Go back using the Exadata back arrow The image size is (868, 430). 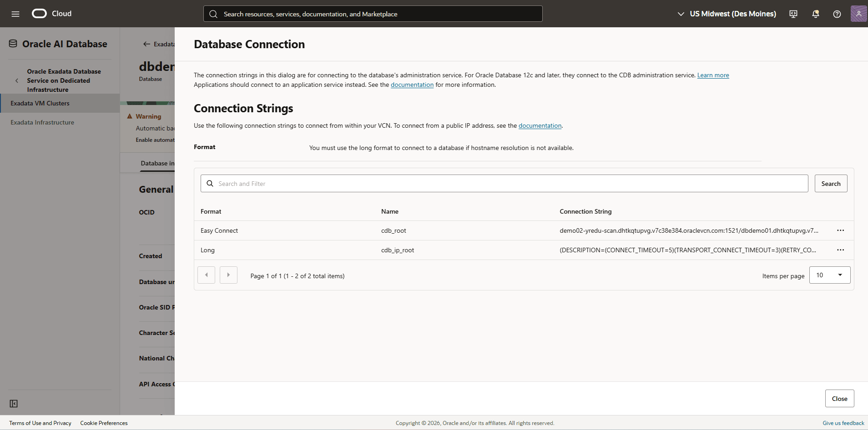(146, 44)
